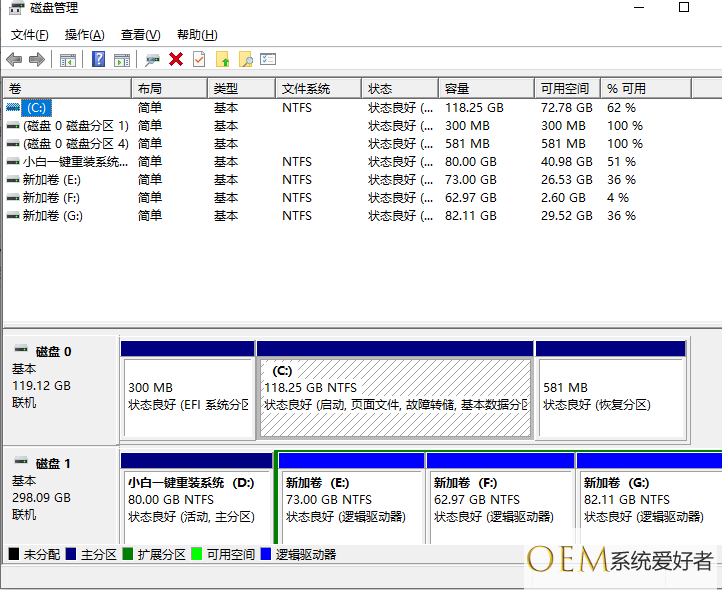Click the 磁盘 0 disk label

click(53, 352)
